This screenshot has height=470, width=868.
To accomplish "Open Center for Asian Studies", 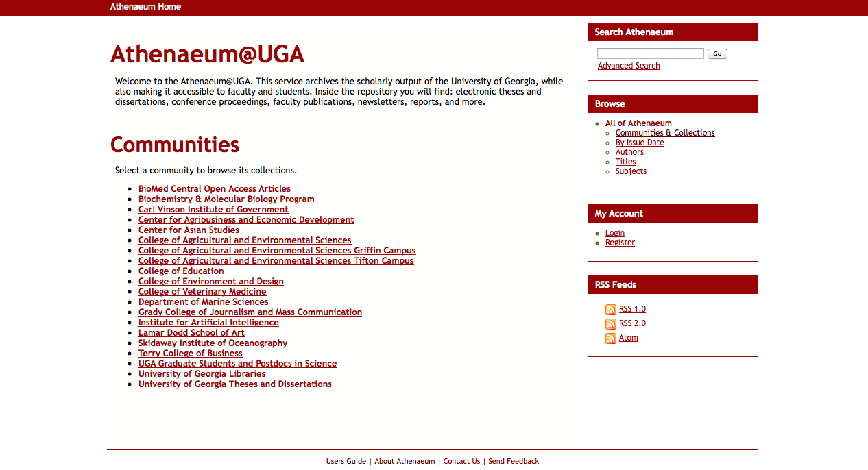I will tap(189, 230).
